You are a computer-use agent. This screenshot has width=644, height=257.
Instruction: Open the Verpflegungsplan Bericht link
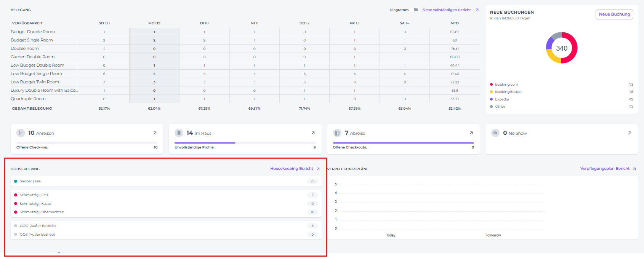[605, 169]
